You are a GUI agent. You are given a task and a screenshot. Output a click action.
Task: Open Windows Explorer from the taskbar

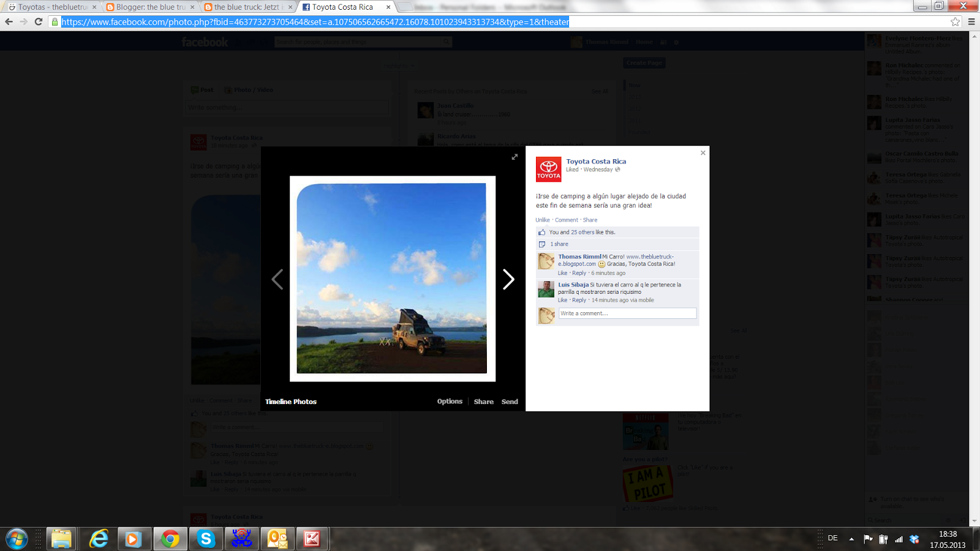[x=61, y=539]
